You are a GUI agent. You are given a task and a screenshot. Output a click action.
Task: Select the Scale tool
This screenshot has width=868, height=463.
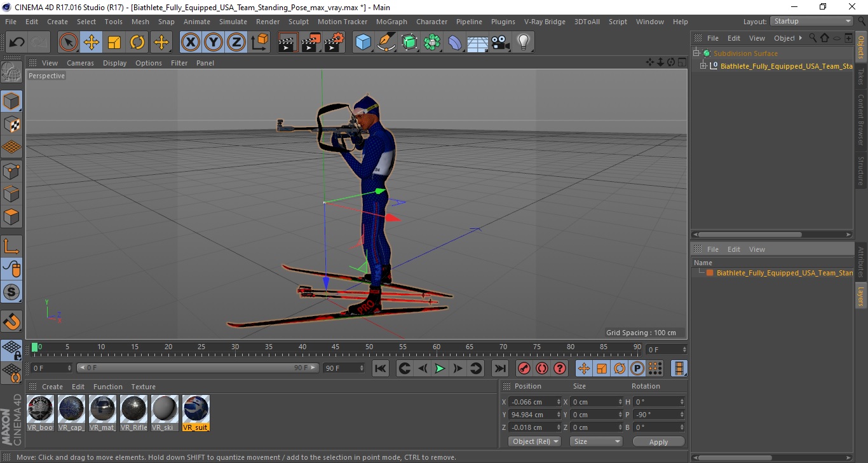click(114, 43)
